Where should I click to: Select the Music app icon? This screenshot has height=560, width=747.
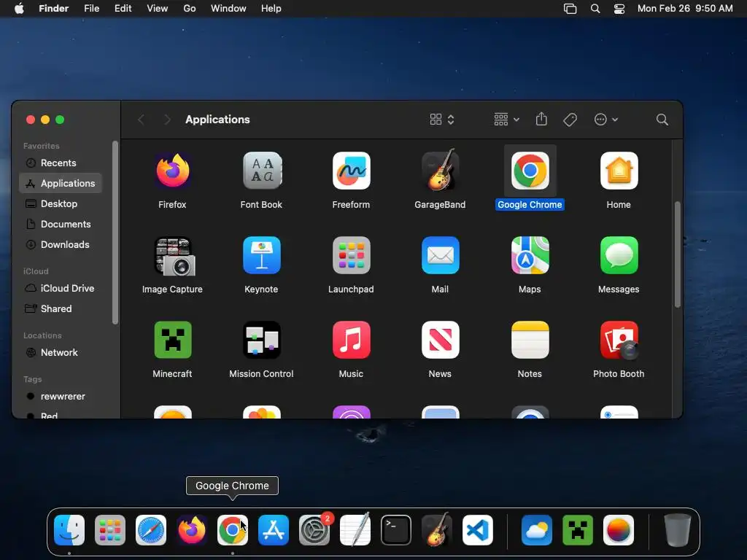[x=351, y=340]
